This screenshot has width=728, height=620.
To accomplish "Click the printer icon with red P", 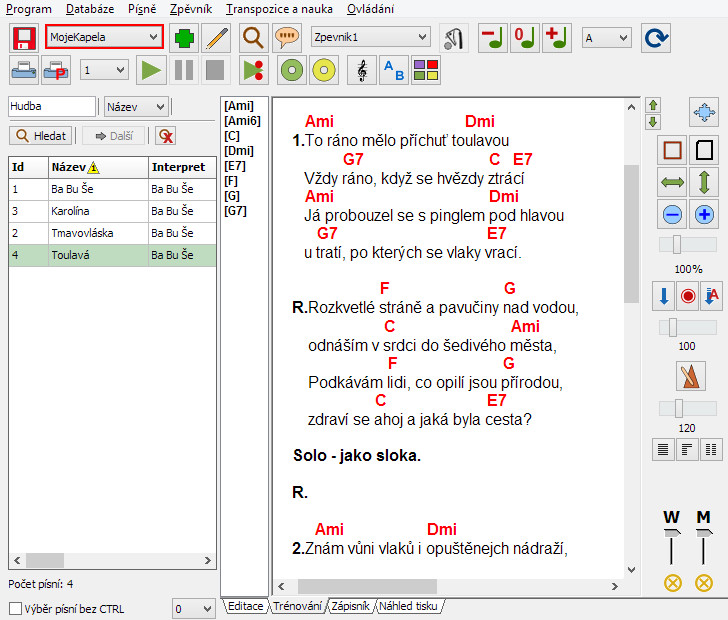I will [x=56, y=71].
